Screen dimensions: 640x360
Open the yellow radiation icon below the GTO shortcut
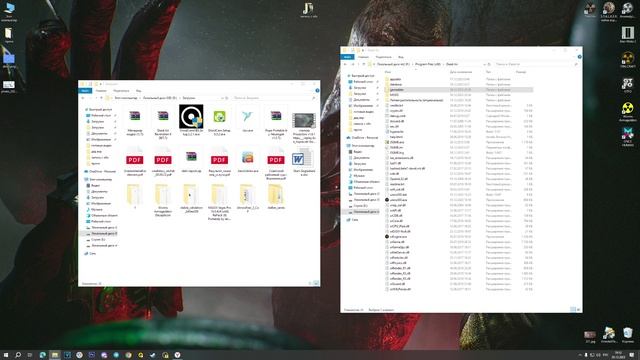[x=627, y=111]
